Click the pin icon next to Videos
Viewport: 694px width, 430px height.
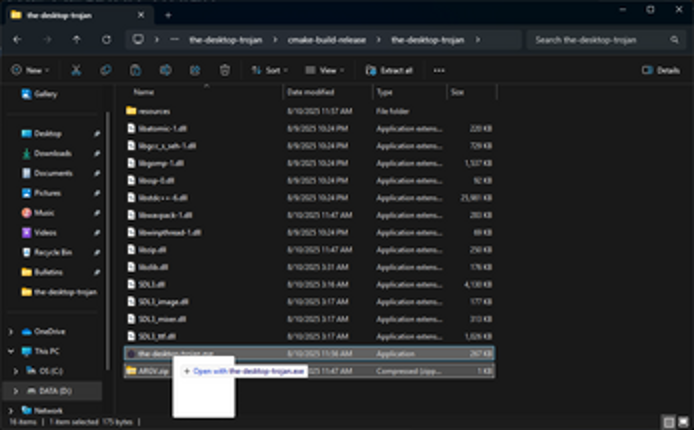tap(96, 233)
